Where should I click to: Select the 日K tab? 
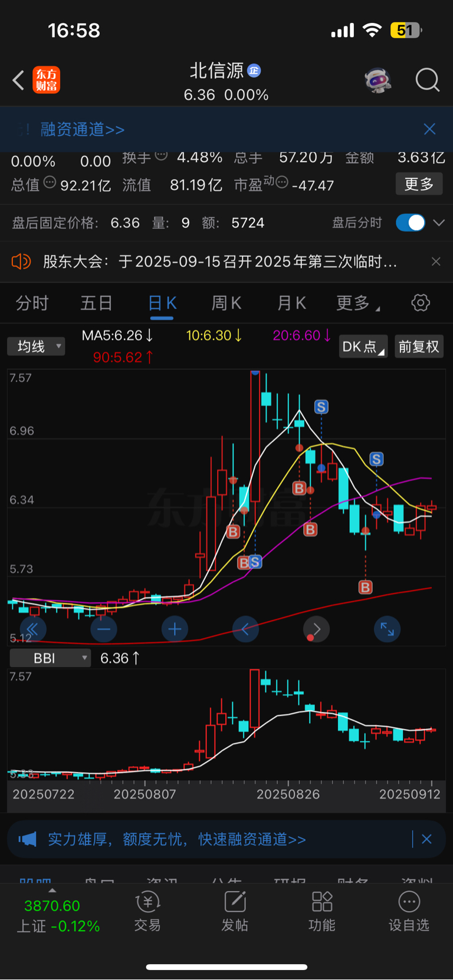(162, 303)
